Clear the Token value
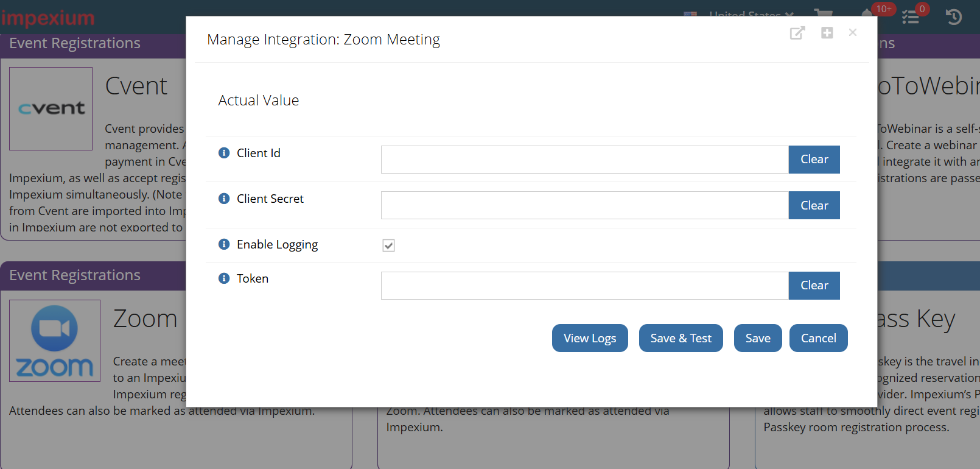 point(814,286)
